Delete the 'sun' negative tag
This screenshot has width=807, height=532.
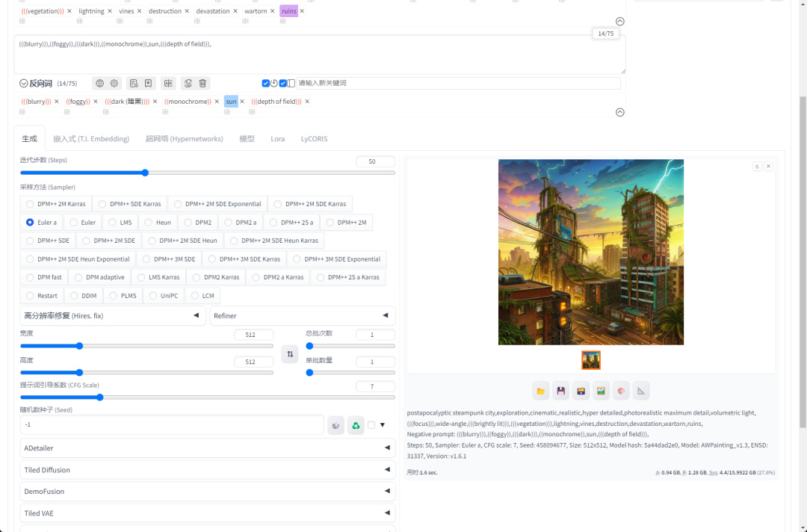[242, 102]
